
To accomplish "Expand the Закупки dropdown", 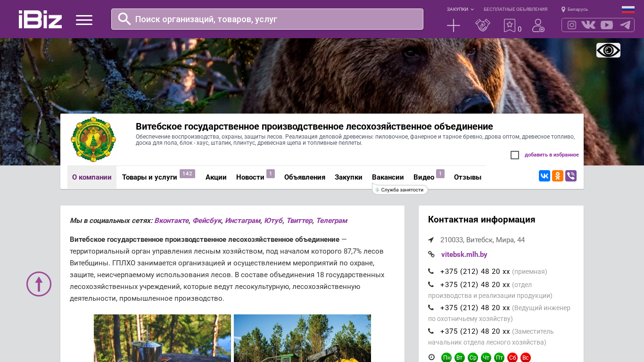I will (460, 9).
